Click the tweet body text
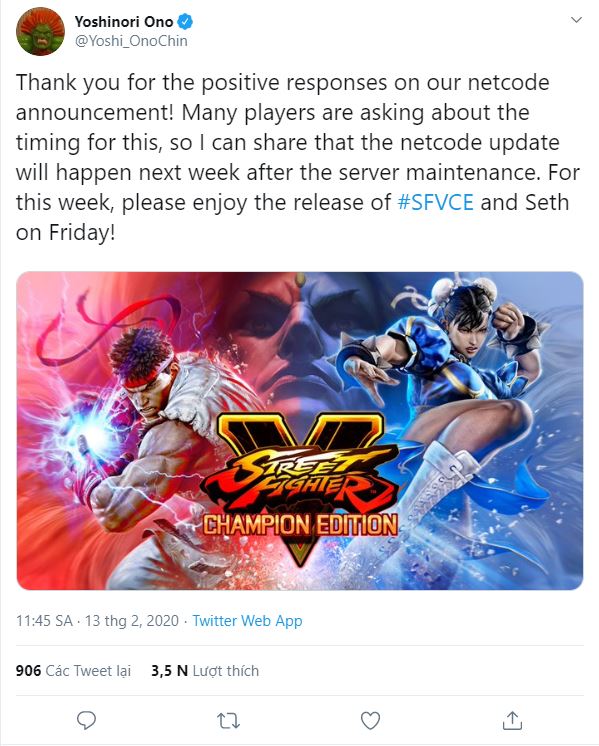This screenshot has width=599, height=746. [x=297, y=157]
